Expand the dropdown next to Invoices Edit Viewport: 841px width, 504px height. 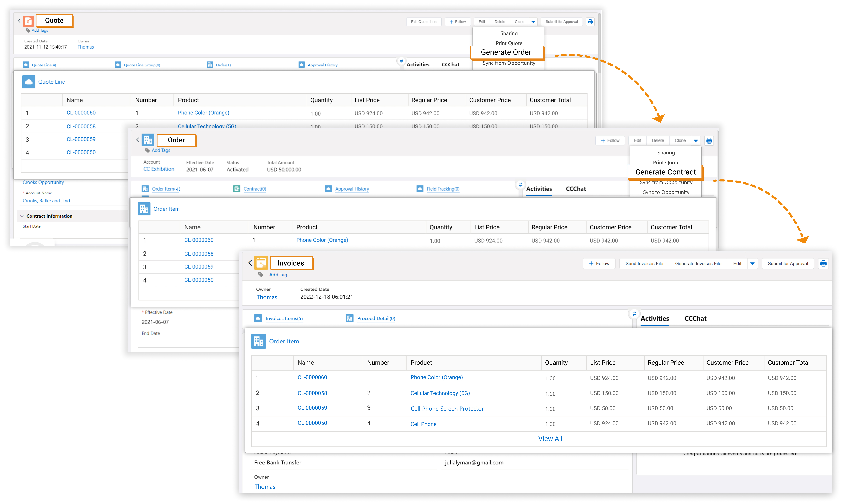(x=752, y=264)
